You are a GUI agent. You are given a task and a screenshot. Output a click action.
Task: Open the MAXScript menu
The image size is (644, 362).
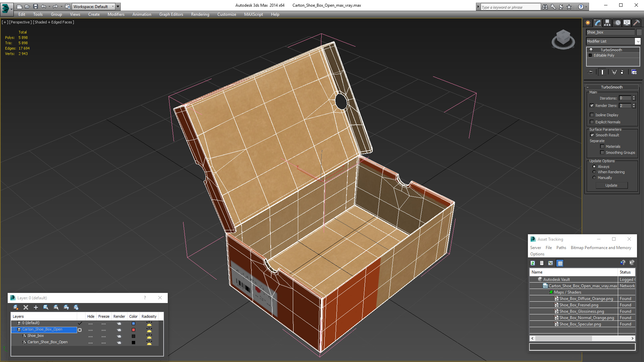tap(254, 14)
